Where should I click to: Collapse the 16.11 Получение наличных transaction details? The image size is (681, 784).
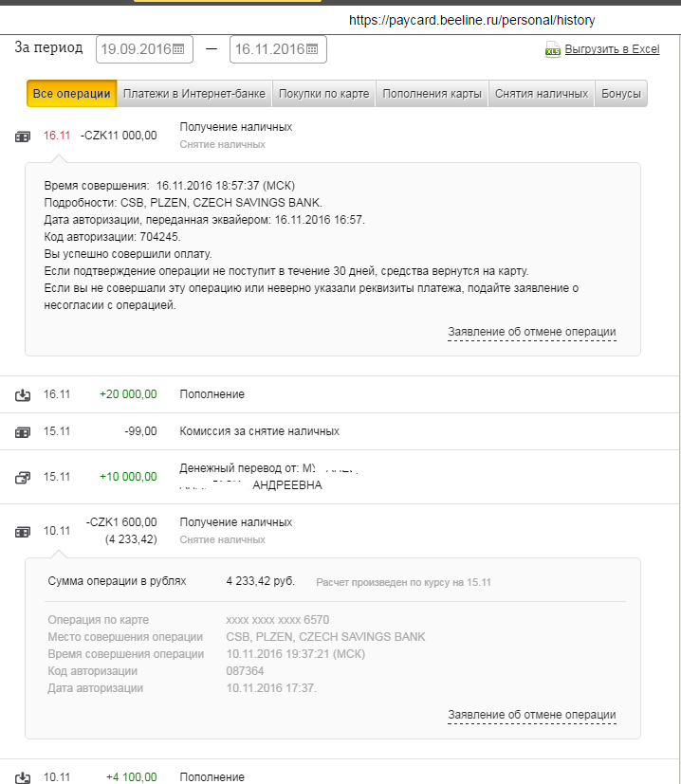point(235,127)
